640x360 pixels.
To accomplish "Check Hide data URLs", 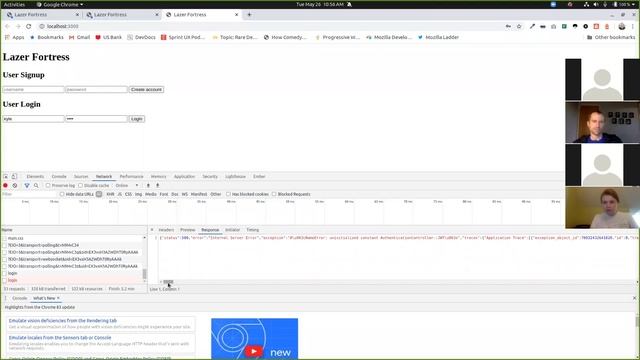I will pyautogui.click(x=62, y=194).
